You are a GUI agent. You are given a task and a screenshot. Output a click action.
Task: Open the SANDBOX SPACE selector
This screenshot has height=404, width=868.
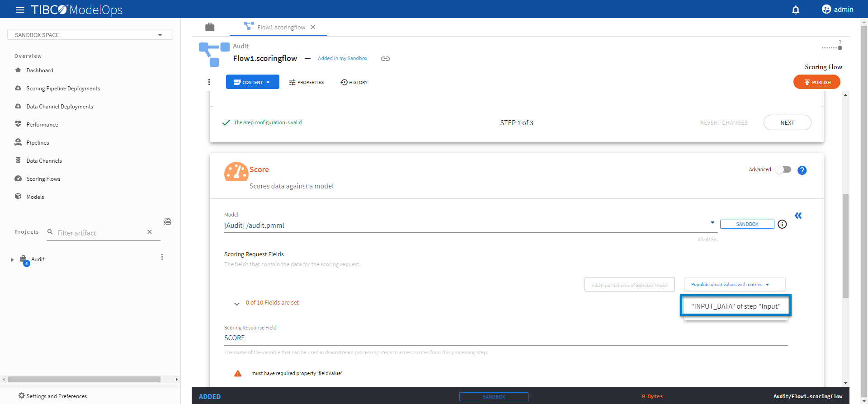90,35
